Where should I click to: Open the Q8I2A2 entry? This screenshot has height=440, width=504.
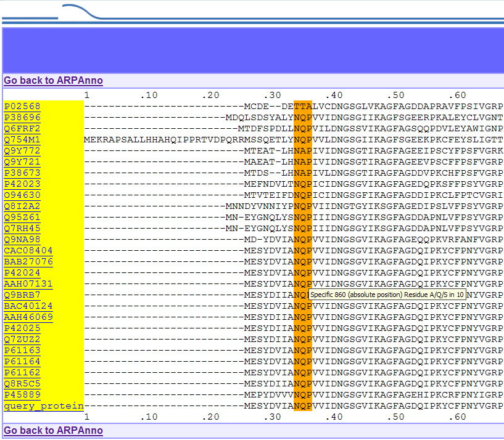pyautogui.click(x=22, y=206)
